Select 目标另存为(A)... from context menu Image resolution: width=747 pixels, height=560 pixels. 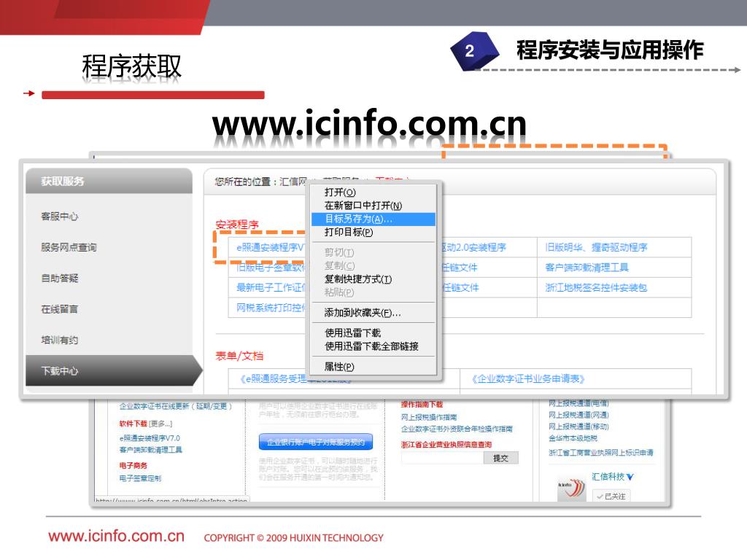click(x=373, y=219)
